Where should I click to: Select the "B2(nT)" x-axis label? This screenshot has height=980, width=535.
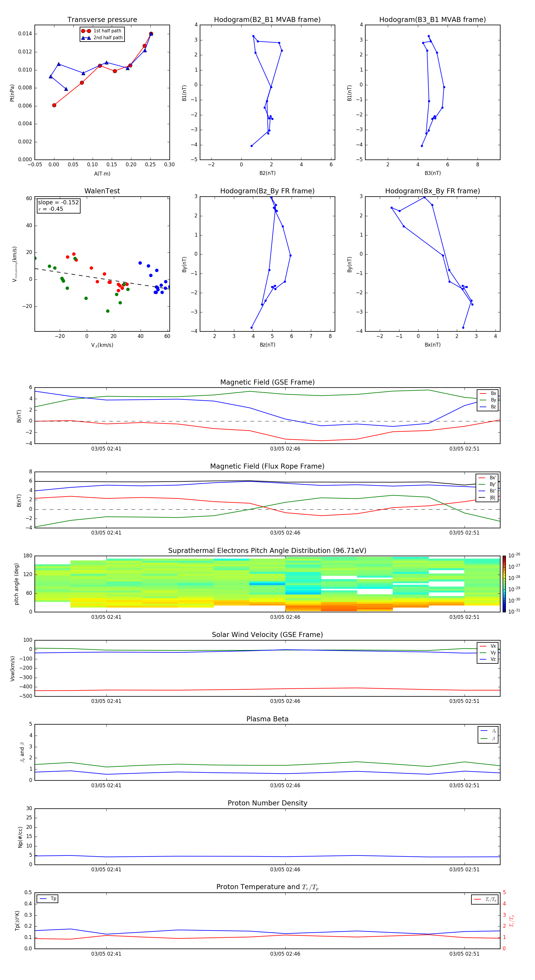(x=267, y=173)
